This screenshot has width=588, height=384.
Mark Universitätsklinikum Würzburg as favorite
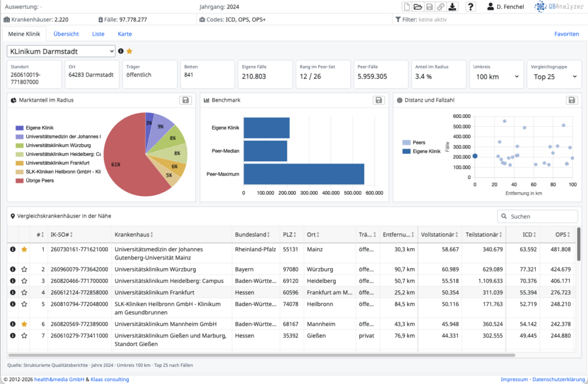pos(24,269)
